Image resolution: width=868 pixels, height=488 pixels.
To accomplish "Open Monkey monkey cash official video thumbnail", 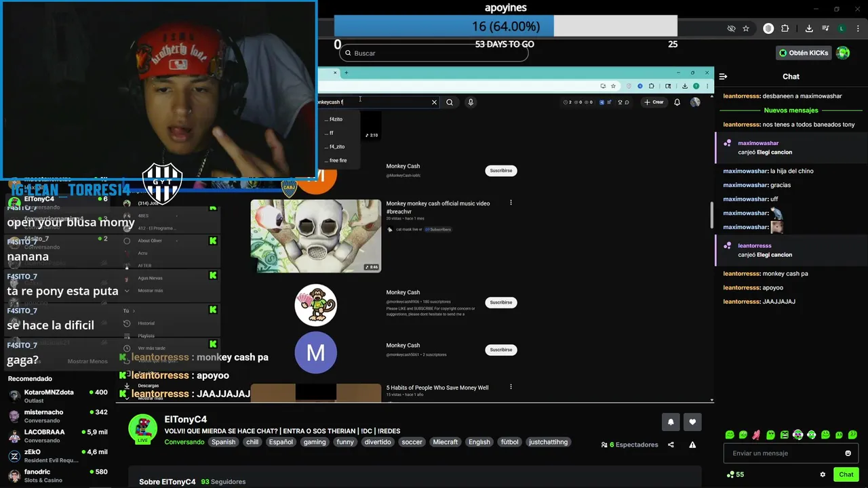I will 316,236.
